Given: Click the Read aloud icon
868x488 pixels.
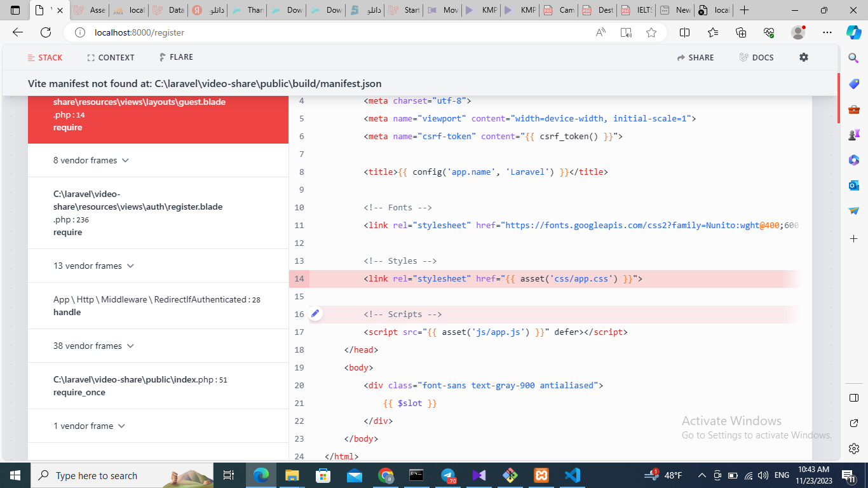Looking at the screenshot, I should click(x=600, y=32).
